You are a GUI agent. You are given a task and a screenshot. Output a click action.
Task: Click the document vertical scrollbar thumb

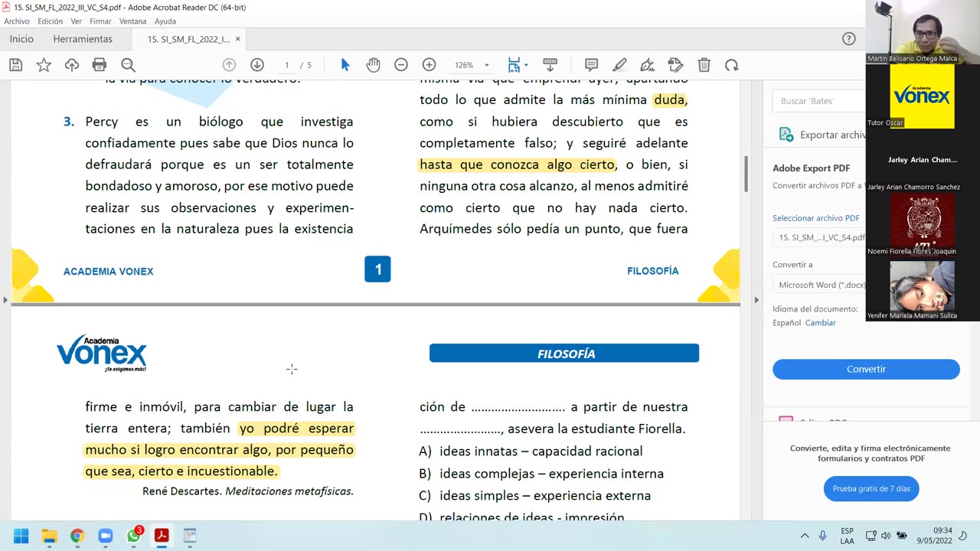tap(746, 174)
